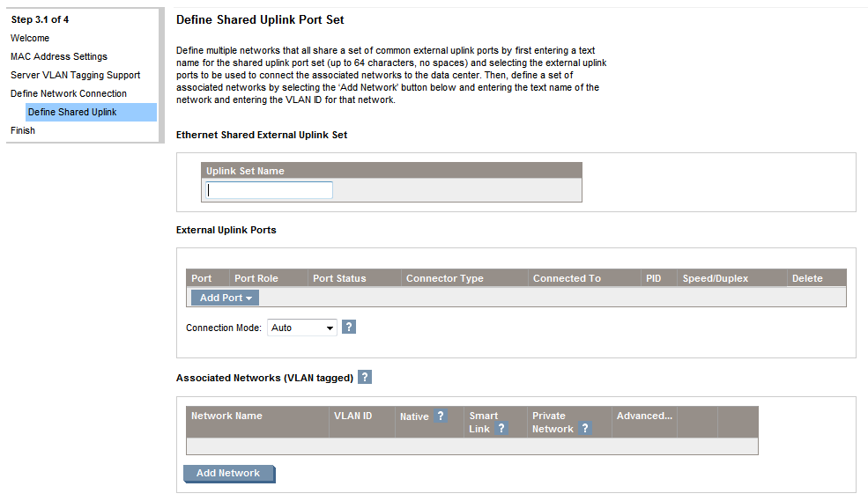868x501 pixels.
Task: Click the Smart Link help icon
Action: [x=501, y=428]
